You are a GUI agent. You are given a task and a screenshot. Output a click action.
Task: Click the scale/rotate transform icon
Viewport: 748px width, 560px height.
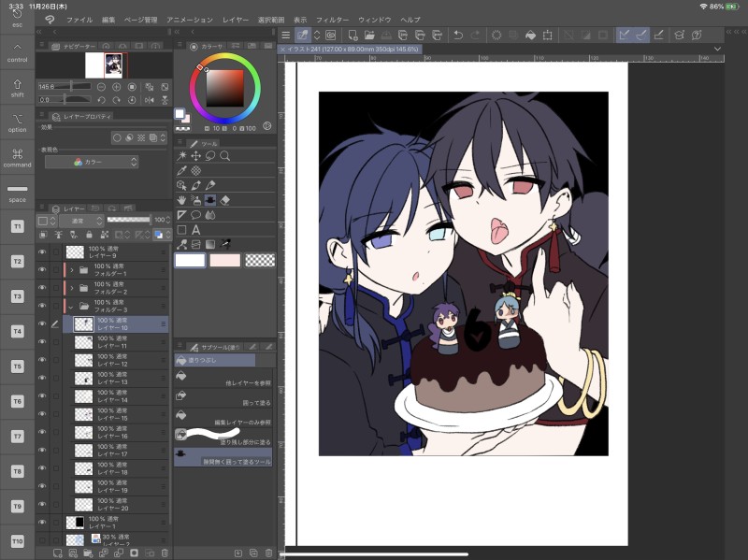click(548, 35)
